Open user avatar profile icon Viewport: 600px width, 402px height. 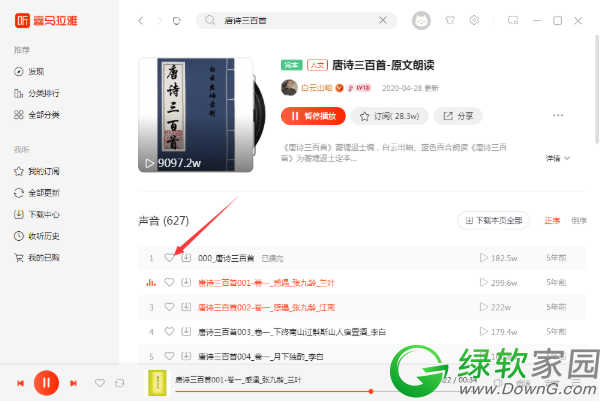tap(421, 20)
